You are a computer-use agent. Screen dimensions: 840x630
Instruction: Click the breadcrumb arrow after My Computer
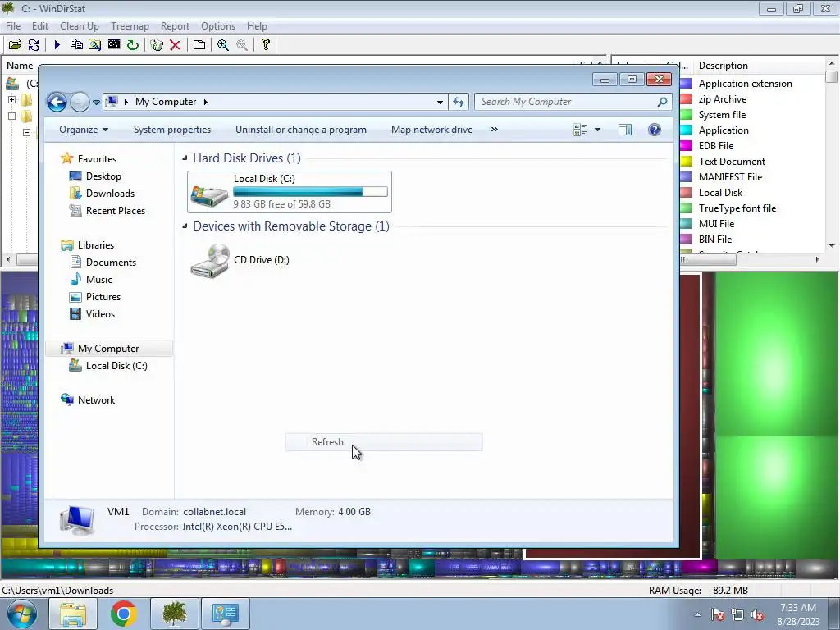pyautogui.click(x=205, y=102)
